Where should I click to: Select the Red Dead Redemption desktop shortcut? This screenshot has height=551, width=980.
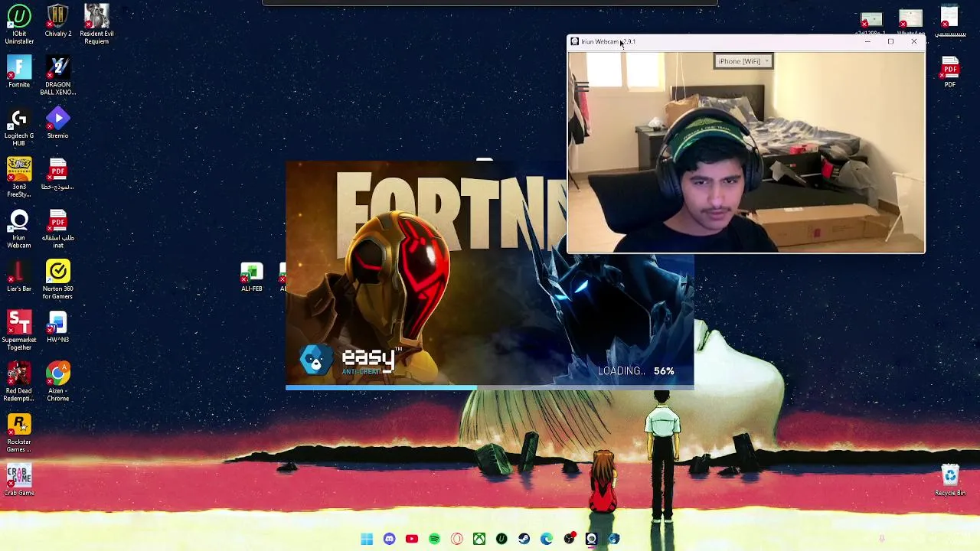click(19, 382)
